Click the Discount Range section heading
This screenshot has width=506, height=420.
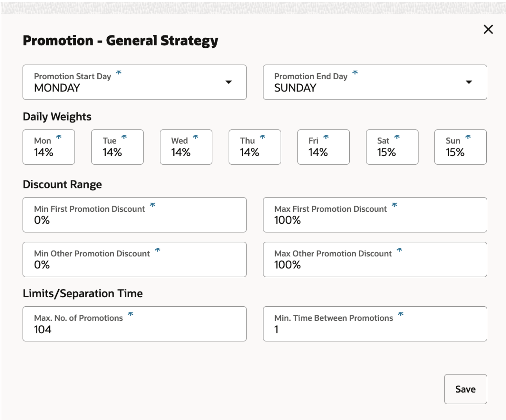(62, 184)
